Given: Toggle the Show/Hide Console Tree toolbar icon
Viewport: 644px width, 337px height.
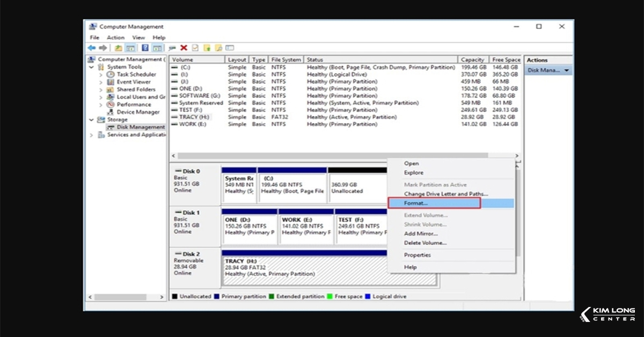Looking at the screenshot, I should coord(131,48).
